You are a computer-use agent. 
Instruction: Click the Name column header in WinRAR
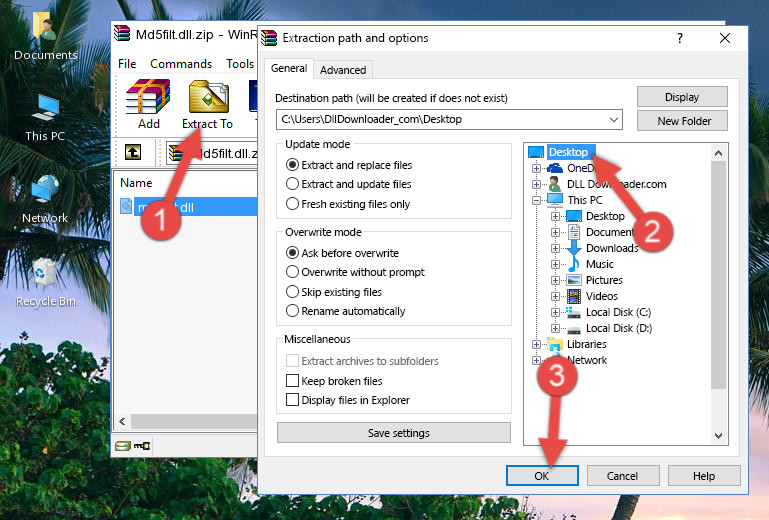click(x=136, y=182)
